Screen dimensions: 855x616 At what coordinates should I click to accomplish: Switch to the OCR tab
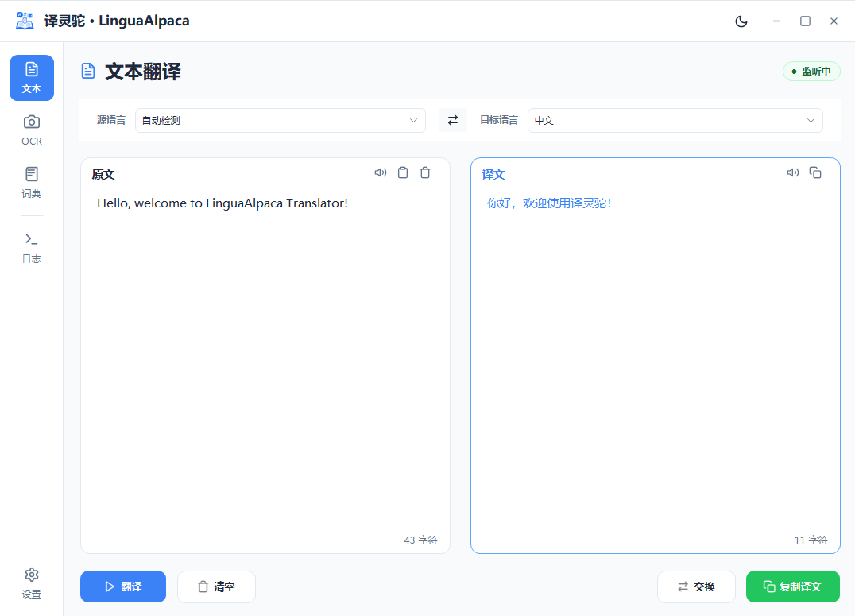point(32,130)
